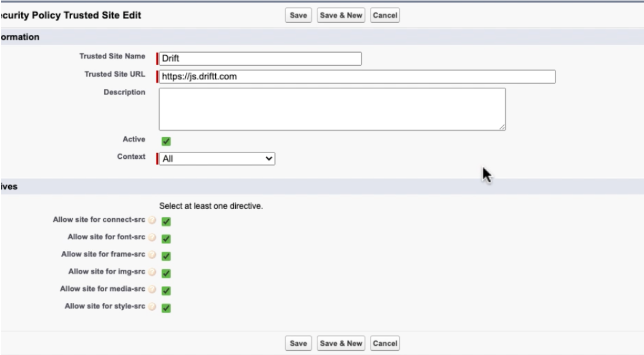Click the 'Description' label
The image size is (644, 355).
[x=124, y=92]
